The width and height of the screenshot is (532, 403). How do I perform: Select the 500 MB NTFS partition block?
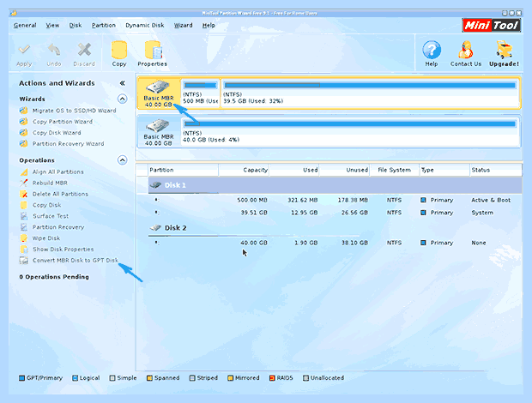pos(200,93)
